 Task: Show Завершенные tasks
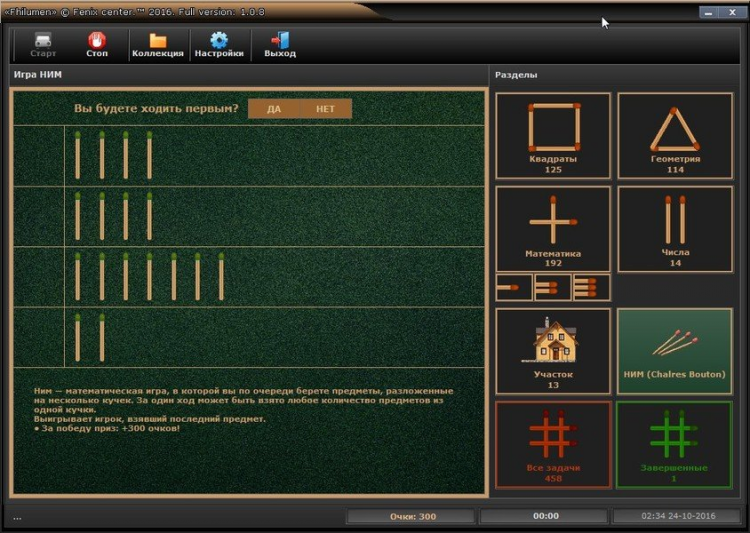675,445
